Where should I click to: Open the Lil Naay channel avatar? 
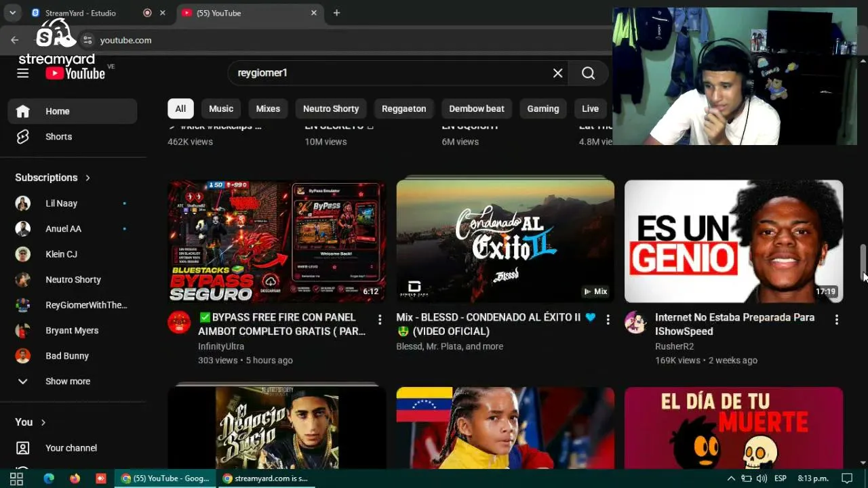23,203
